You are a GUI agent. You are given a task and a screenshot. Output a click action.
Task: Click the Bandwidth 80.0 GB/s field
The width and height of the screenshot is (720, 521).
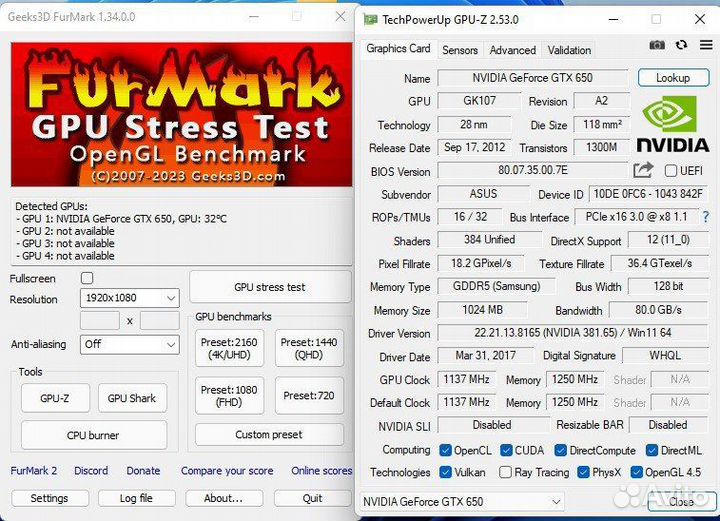pyautogui.click(x=658, y=310)
